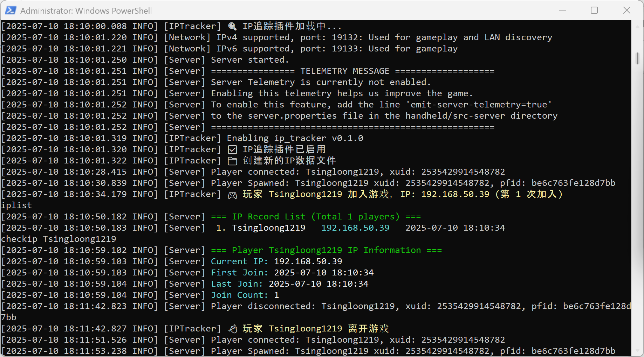Click the 'Join Count:' label
644x357 pixels.
tap(240, 295)
